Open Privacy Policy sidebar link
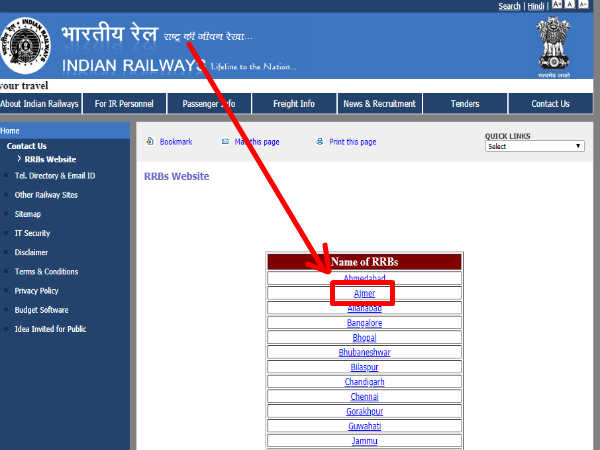This screenshot has height=450, width=600. click(36, 291)
